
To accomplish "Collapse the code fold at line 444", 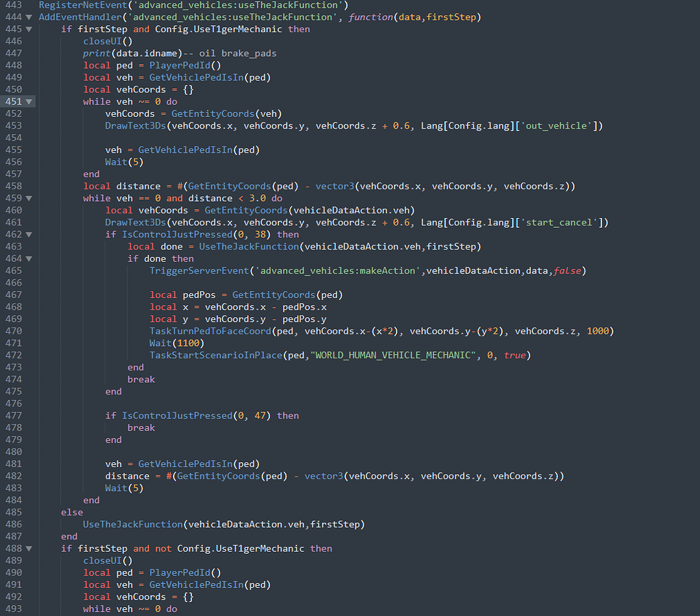I will (27, 16).
